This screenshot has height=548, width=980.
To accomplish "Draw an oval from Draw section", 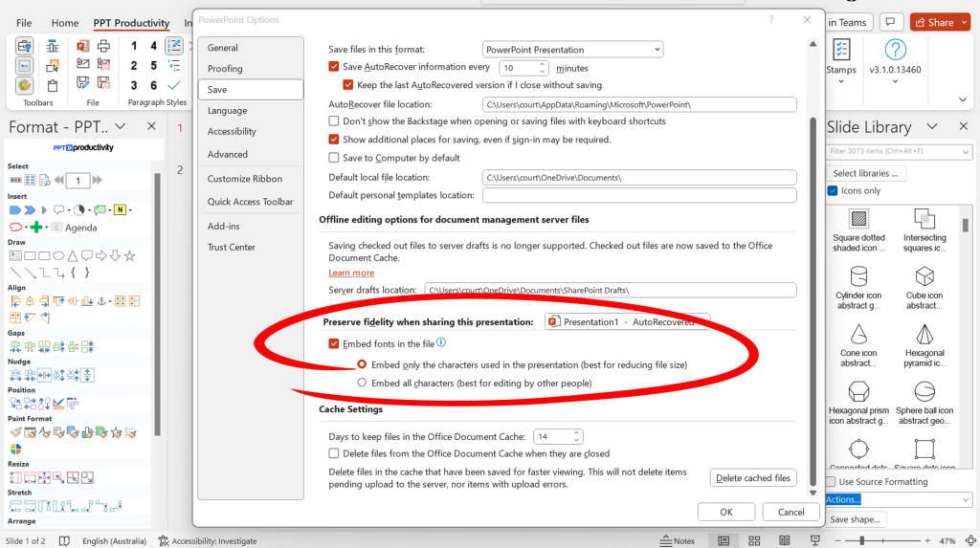I will (58, 255).
